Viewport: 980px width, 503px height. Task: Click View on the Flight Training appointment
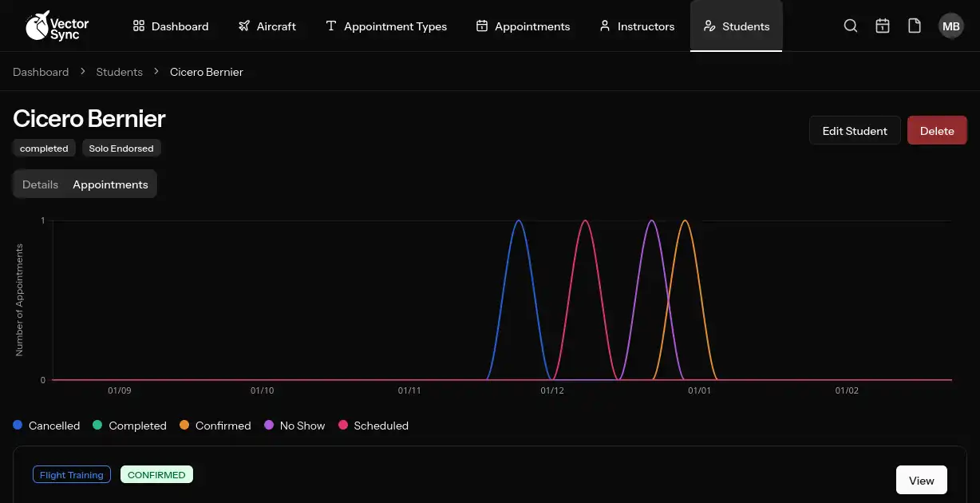pos(921,480)
